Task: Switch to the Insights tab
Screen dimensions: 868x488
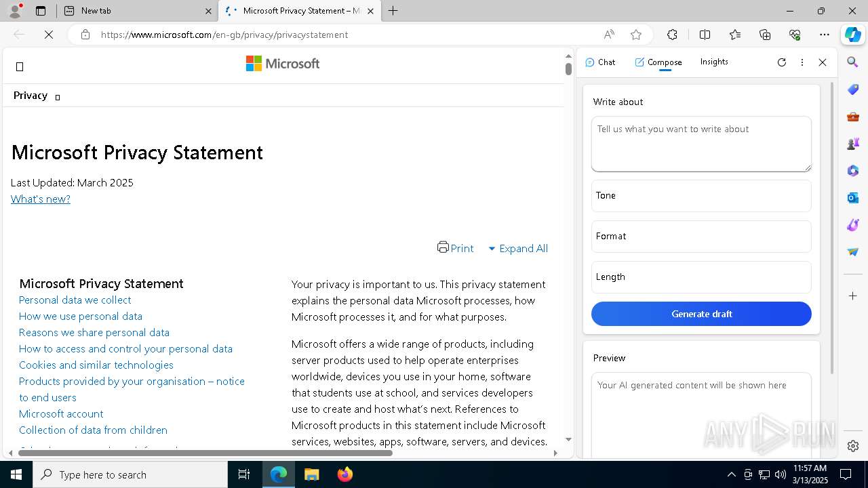Action: 714,62
